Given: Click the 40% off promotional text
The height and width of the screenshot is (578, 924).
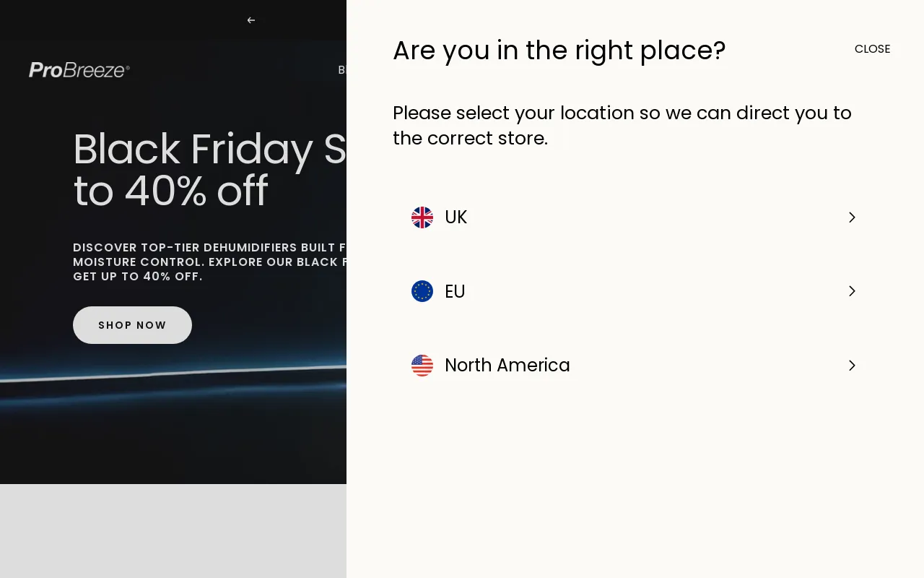Looking at the screenshot, I should [171, 191].
